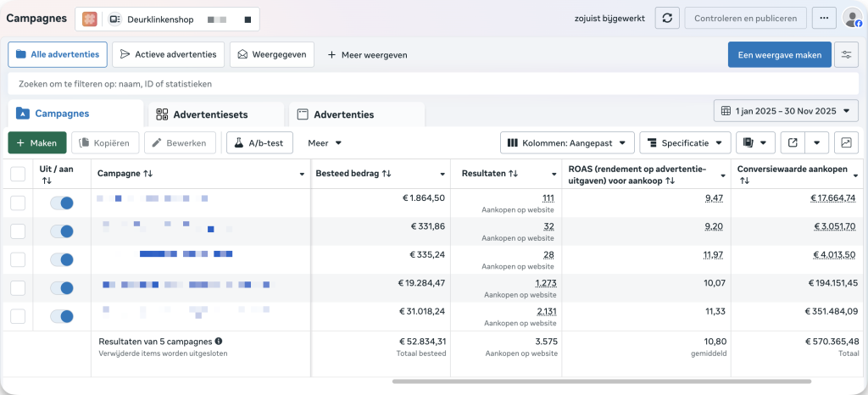The width and height of the screenshot is (868, 395).
Task: Click the export report icon
Action: [793, 142]
